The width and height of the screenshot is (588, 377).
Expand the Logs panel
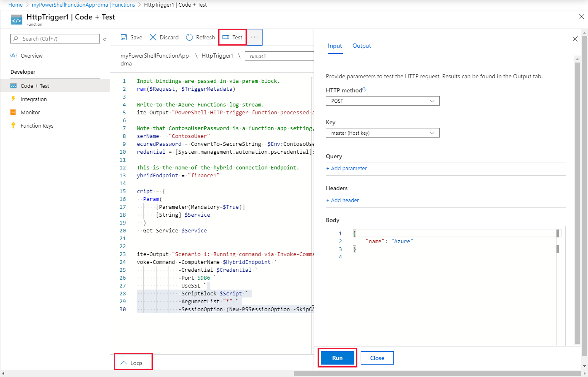tap(132, 363)
